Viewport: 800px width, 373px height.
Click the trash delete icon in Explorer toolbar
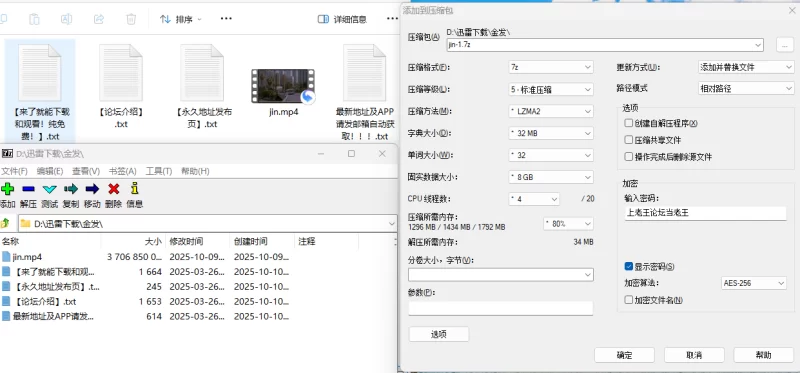(131, 19)
